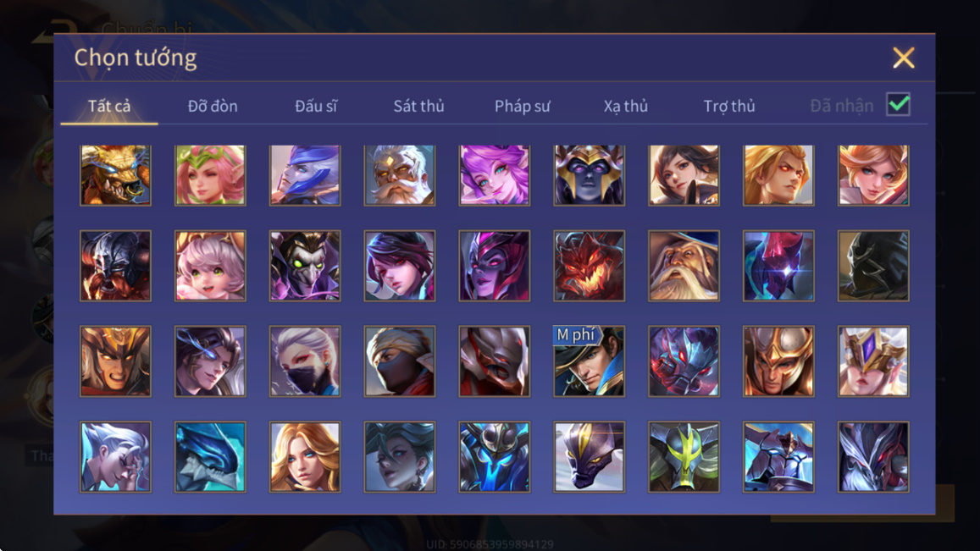
Task: Select the masked ninja with tan headscarf
Action: (x=400, y=361)
